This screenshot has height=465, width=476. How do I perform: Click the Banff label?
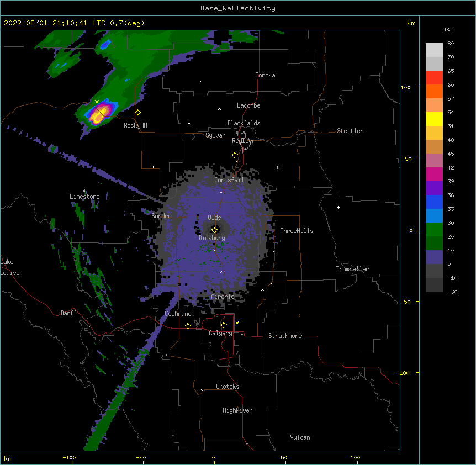tap(68, 313)
